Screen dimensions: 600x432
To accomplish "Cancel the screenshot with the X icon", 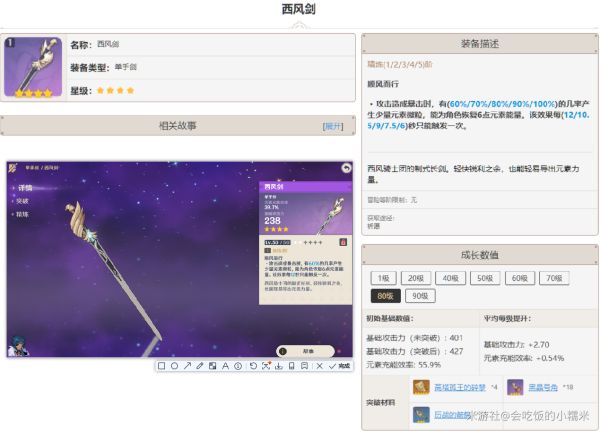I will point(320,366).
